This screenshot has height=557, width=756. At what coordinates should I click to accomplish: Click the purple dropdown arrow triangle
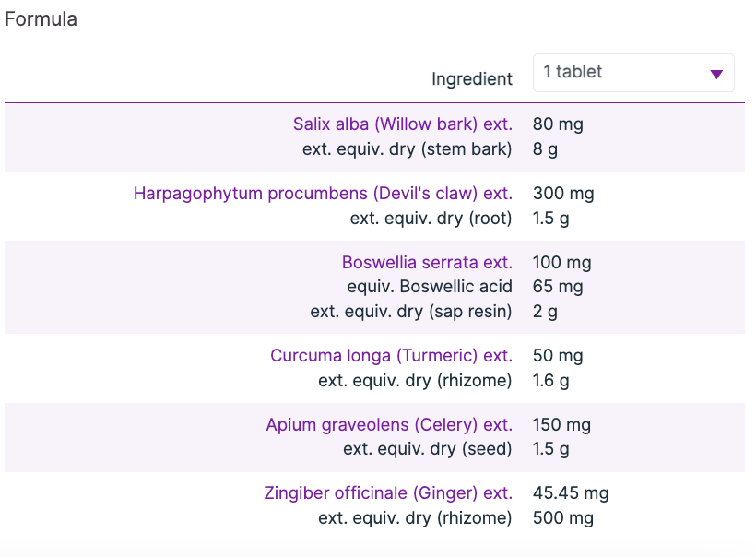716,75
